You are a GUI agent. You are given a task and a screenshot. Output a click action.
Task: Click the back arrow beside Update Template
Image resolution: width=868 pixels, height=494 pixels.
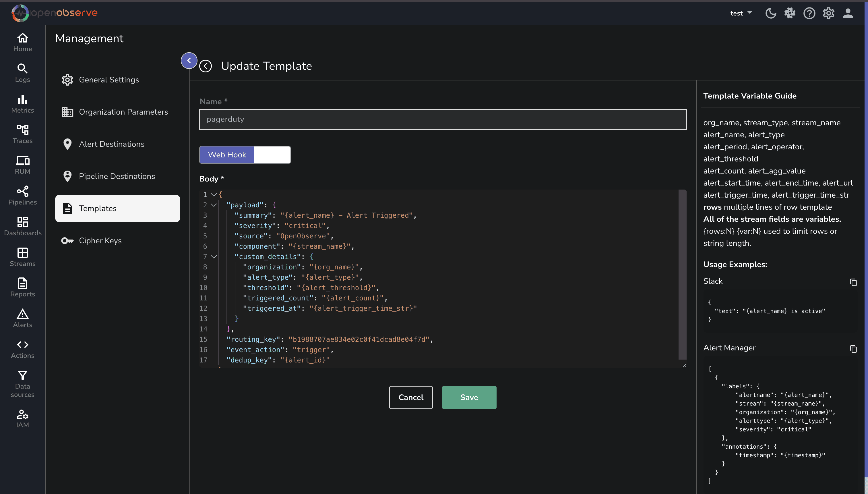[206, 66]
